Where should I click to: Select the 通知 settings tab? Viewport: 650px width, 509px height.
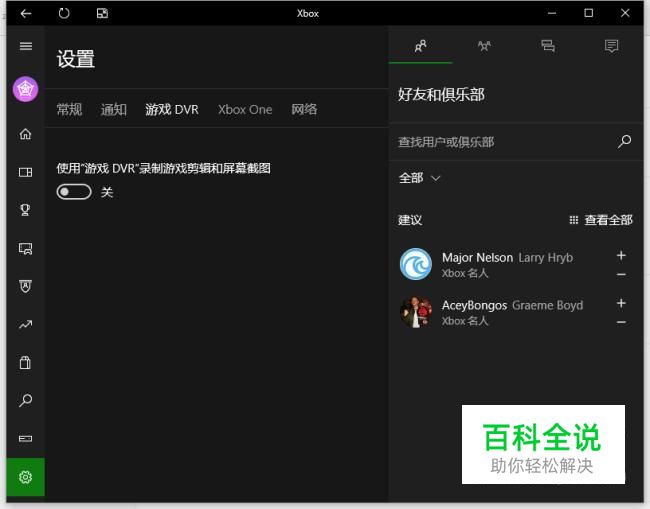coord(114,109)
